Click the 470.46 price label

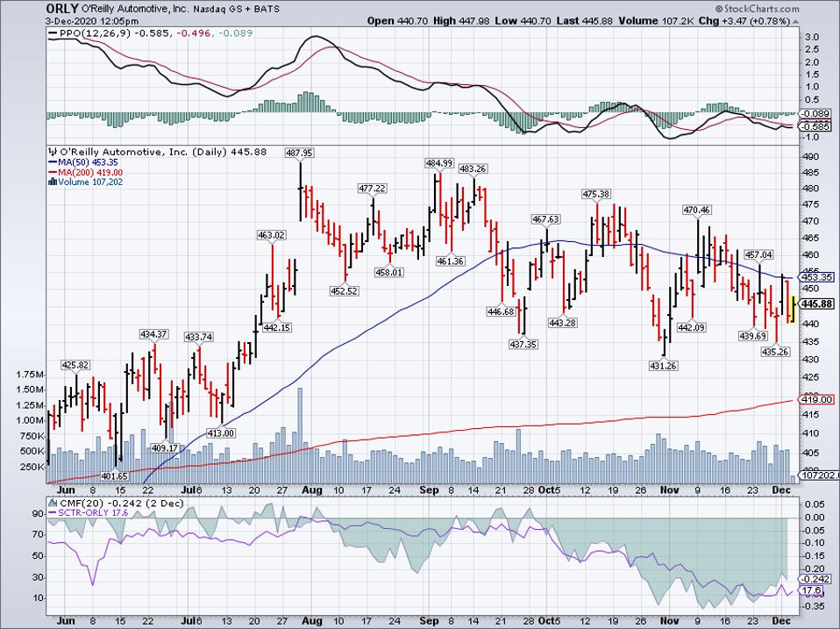696,210
